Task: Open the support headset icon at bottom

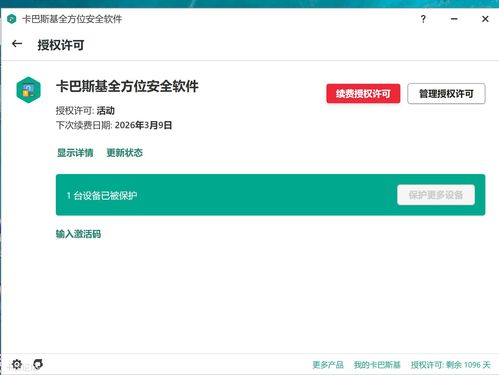Action: click(x=38, y=364)
